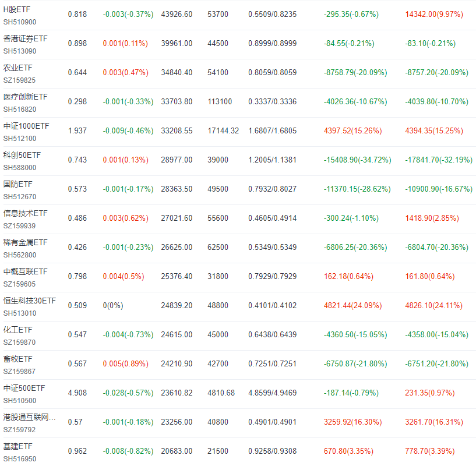Image resolution: width=476 pixels, height=466 pixels.
Task: Click market value 33208.55
Action: (177, 131)
